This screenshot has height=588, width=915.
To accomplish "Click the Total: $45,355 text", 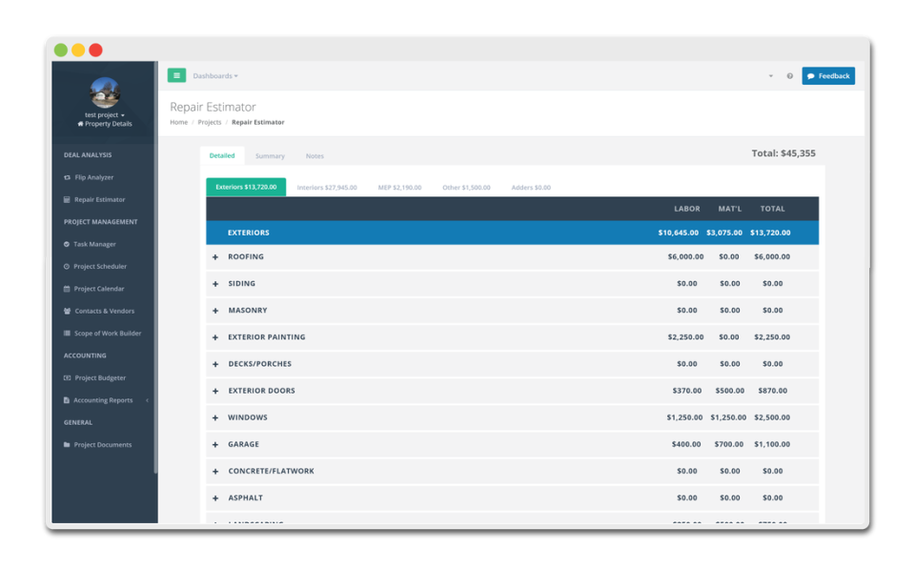I will (783, 153).
